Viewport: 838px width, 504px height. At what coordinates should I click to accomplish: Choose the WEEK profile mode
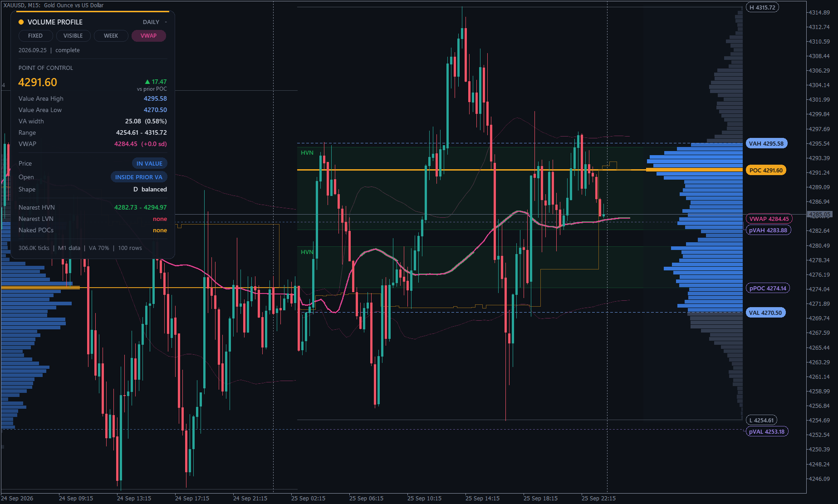[111, 36]
